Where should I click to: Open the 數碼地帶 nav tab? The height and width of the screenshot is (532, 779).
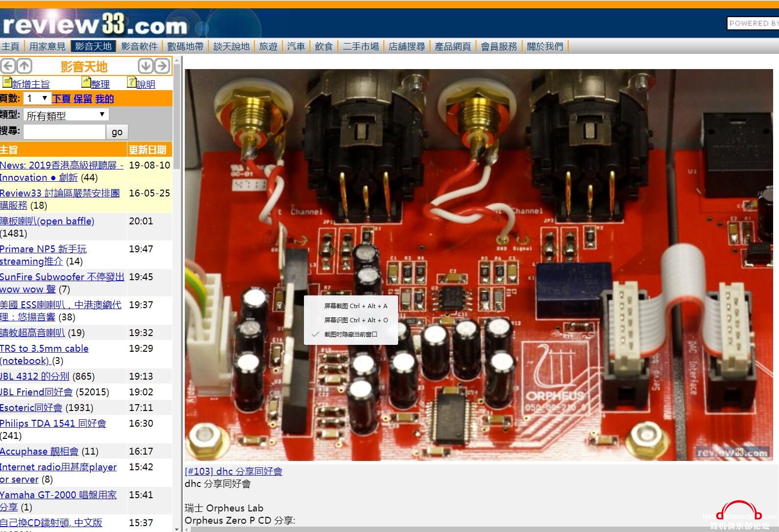coord(185,47)
